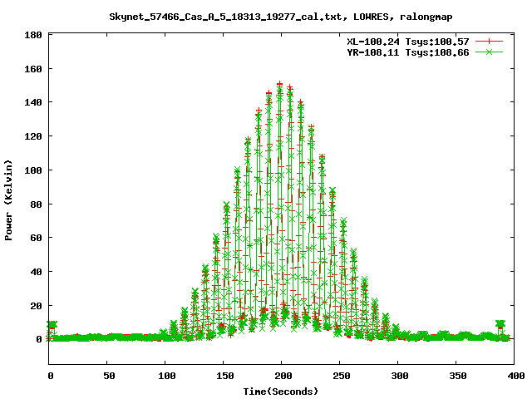Select the YR-108.11 Tsys:108.66 legend label
This screenshot has width=532, height=399.
[408, 52]
